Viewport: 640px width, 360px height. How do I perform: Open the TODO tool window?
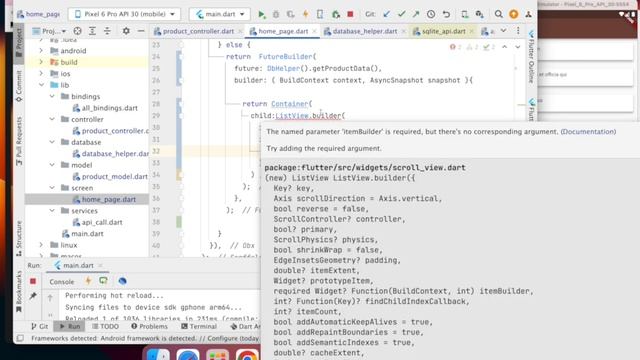105,326
